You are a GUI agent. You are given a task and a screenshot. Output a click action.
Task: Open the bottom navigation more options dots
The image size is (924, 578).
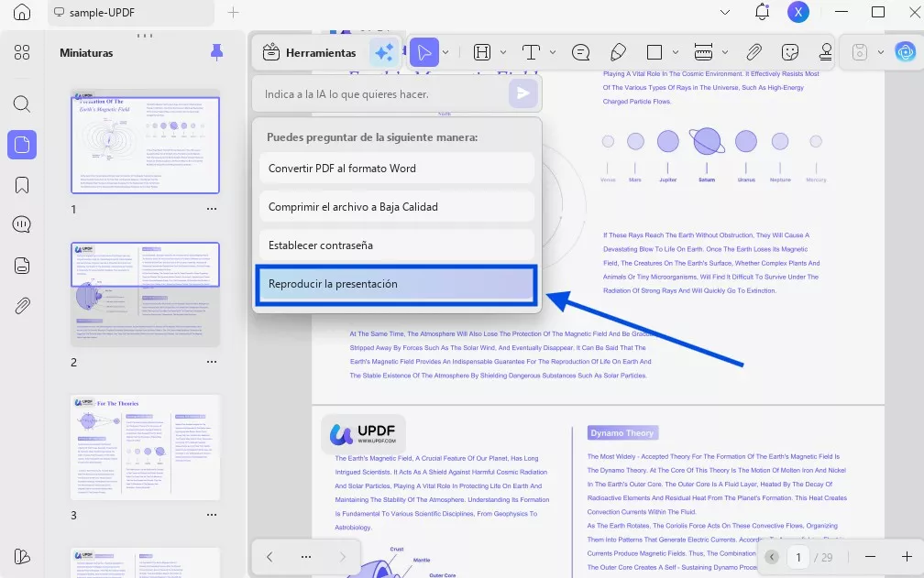click(x=306, y=557)
